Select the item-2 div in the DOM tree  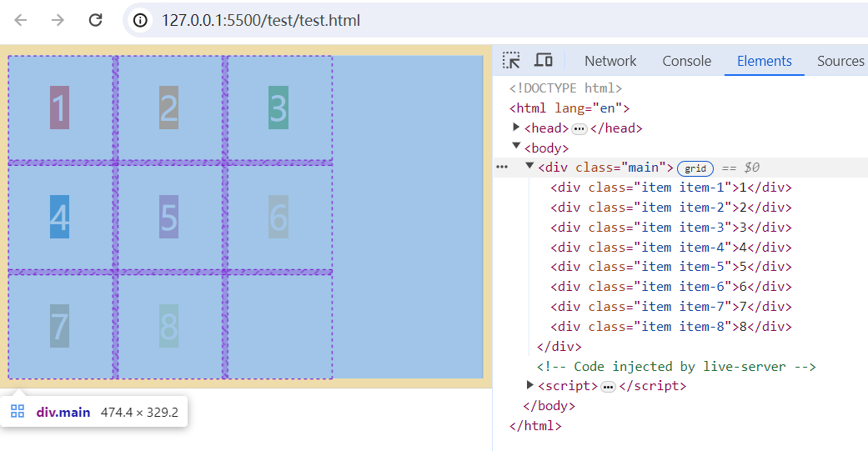pos(671,208)
